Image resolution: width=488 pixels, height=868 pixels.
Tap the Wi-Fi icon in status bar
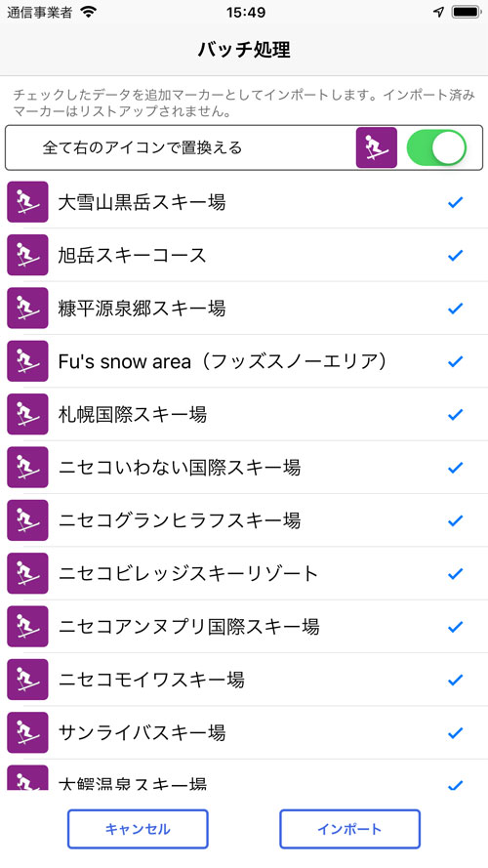pyautogui.click(x=88, y=12)
